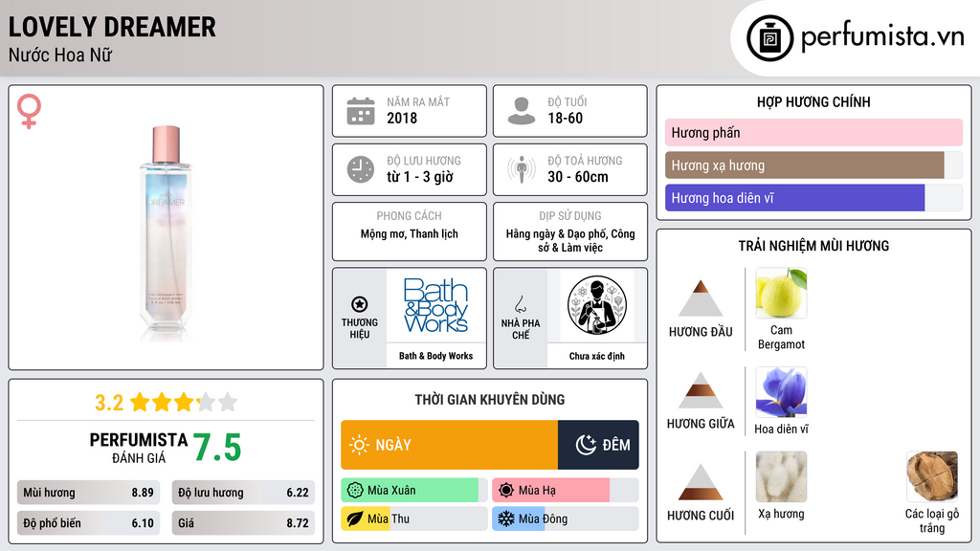The image size is (980, 551).
Task: Click the HỢP HƯƠNG CHÍNH heading
Action: pos(813,101)
